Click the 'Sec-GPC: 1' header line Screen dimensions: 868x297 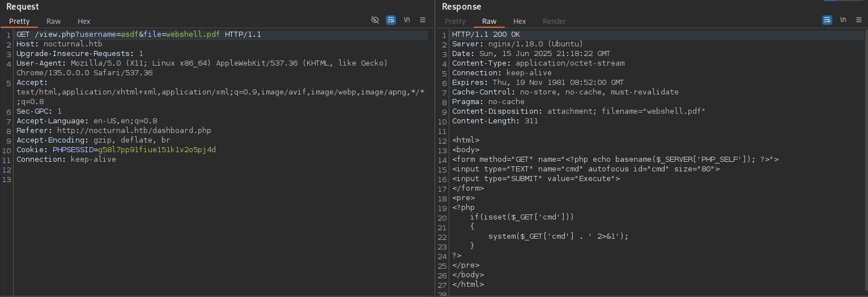click(39, 111)
